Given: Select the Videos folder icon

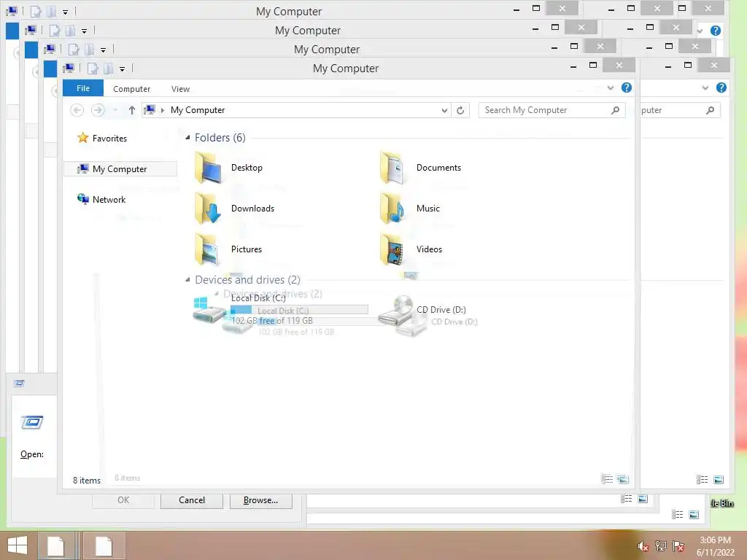Looking at the screenshot, I should point(392,249).
